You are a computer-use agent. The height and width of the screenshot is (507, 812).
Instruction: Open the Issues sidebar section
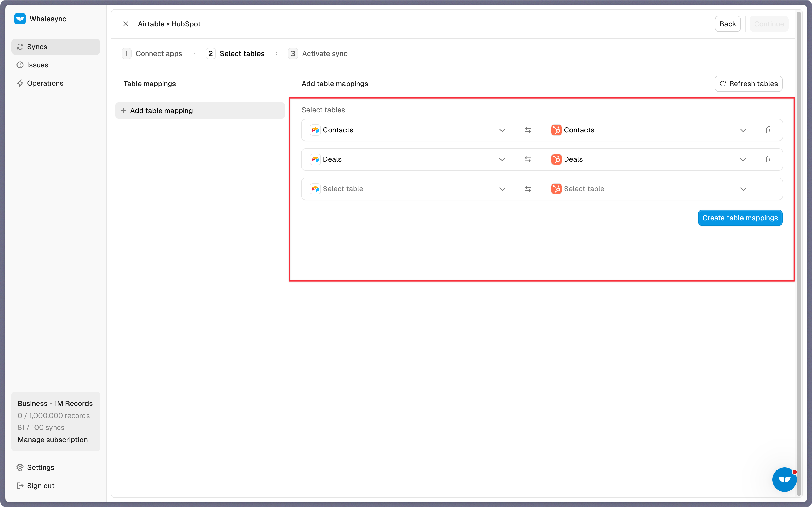56,65
